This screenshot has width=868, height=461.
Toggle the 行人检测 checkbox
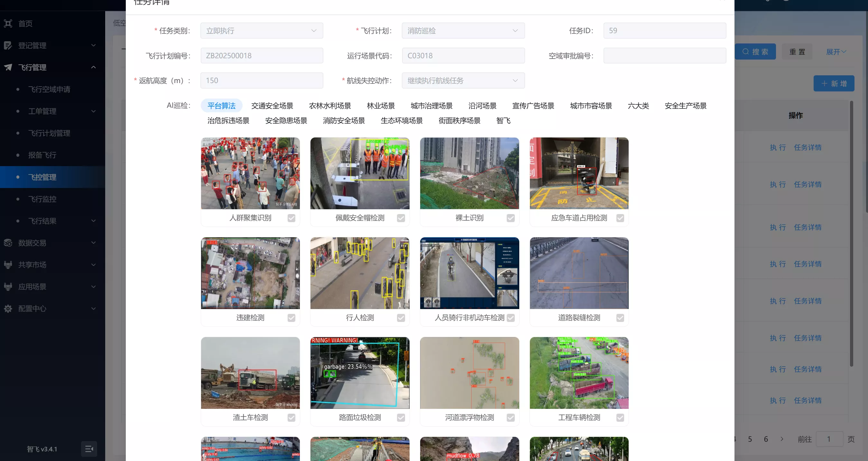coord(401,318)
